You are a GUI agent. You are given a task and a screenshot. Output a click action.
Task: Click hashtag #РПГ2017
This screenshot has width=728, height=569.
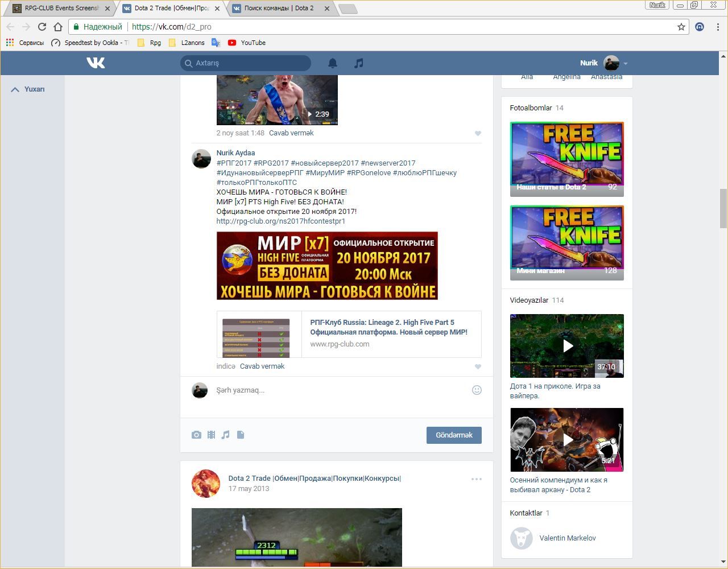tap(234, 163)
